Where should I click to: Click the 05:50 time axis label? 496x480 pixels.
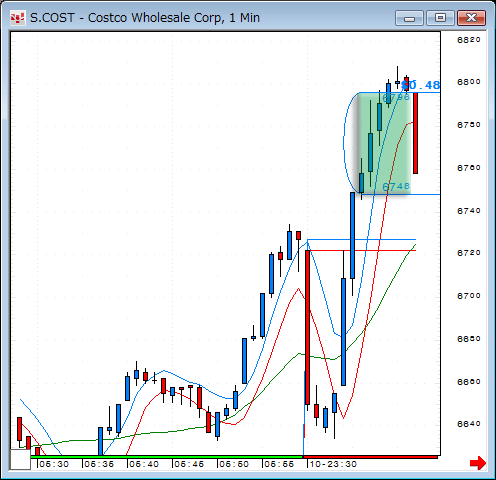234,464
